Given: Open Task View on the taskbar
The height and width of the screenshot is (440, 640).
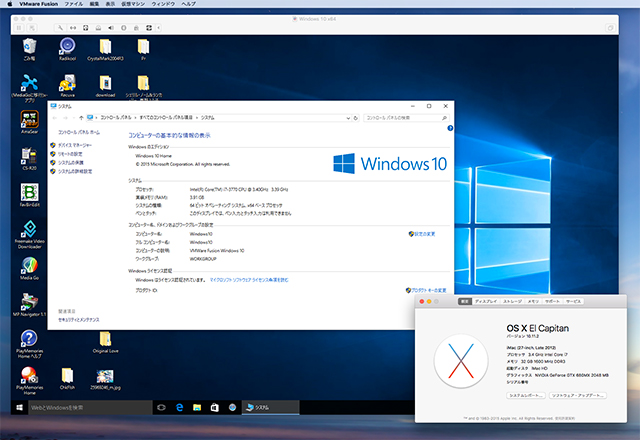Looking at the screenshot, I should tap(160, 408).
